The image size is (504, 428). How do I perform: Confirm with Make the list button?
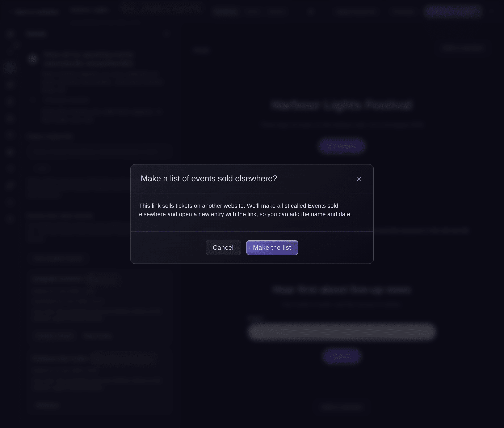(x=272, y=248)
